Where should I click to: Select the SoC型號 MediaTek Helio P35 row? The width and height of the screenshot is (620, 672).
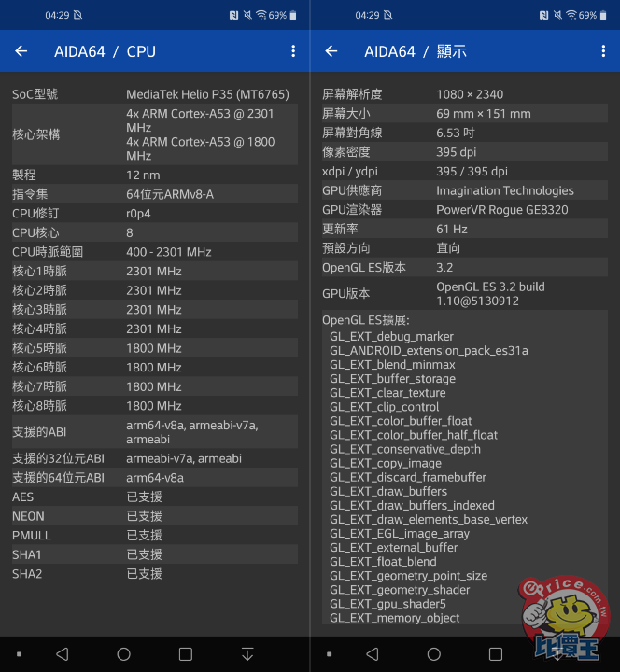point(155,94)
